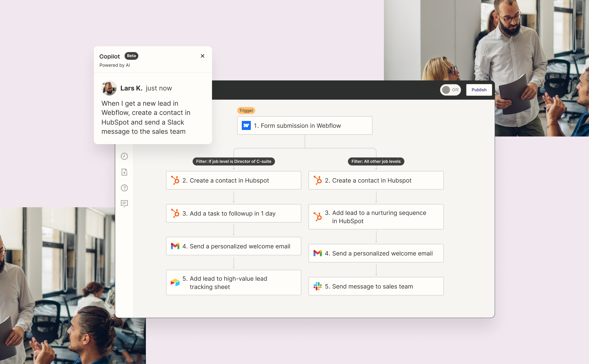The image size is (589, 364).
Task: Open the comments icon in sidebar
Action: [x=124, y=204]
